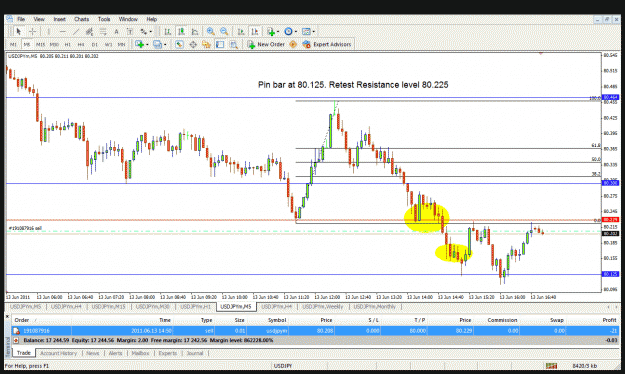Toggle the Navigator panel

(x=206, y=44)
